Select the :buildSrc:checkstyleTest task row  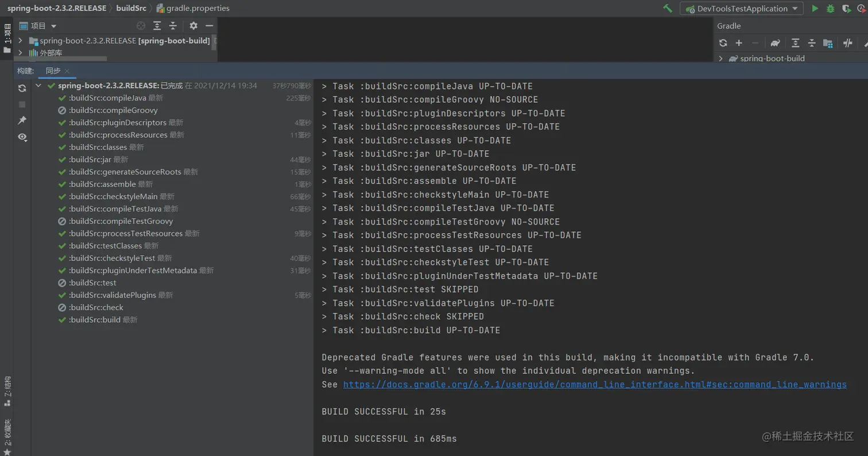(x=172, y=258)
